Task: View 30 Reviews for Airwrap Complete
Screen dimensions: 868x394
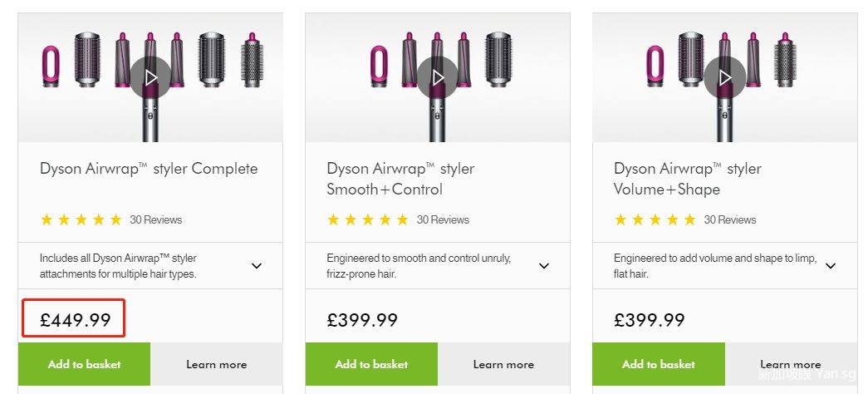Action: click(x=155, y=220)
